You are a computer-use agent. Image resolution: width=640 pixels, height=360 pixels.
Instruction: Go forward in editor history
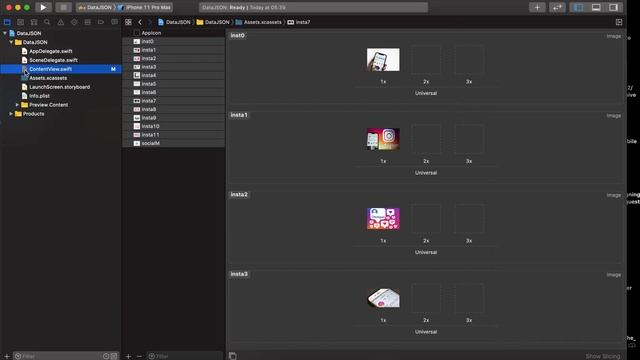pos(149,22)
